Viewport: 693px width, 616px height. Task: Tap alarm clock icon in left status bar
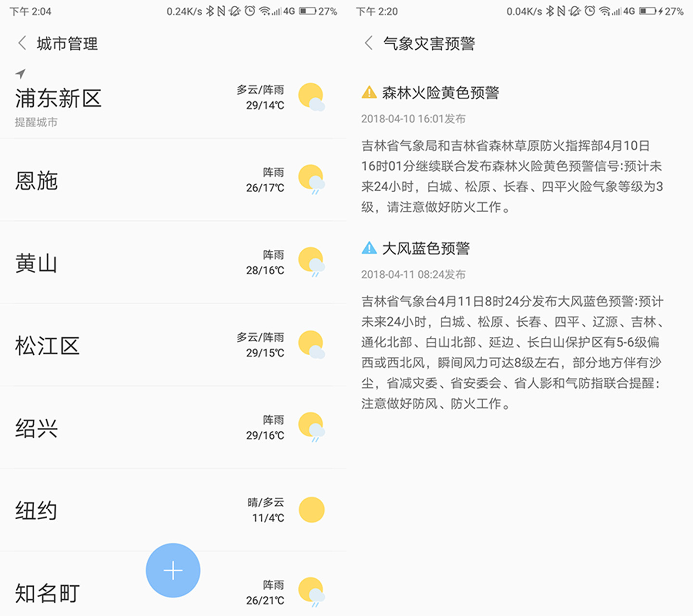click(x=250, y=11)
